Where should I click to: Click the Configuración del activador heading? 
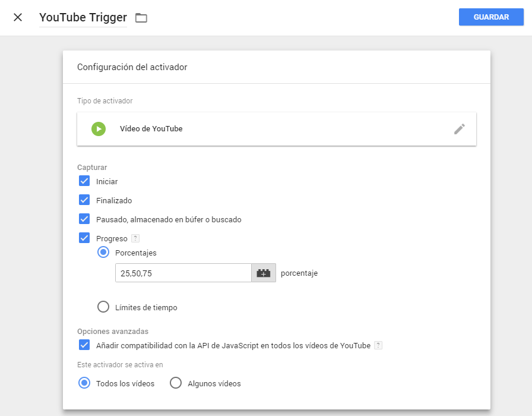[132, 67]
